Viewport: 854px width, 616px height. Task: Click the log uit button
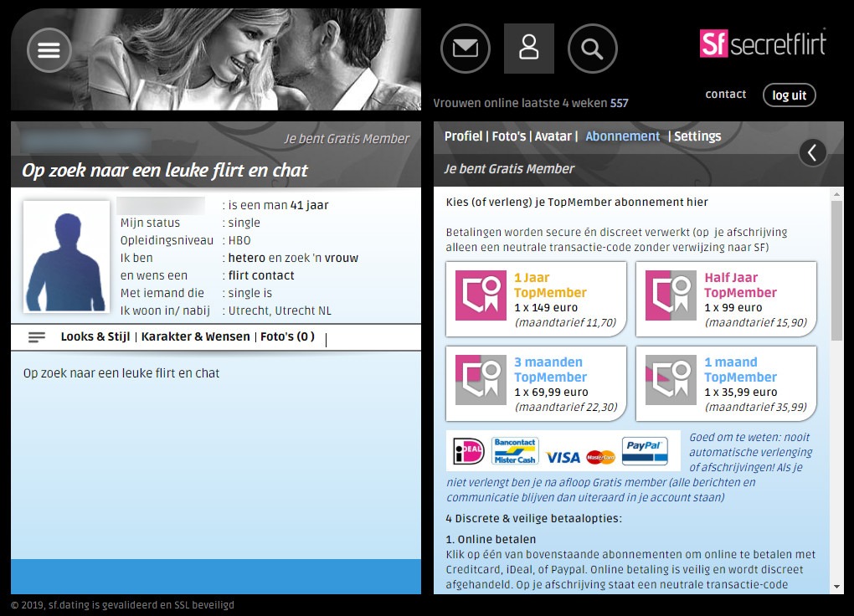click(790, 95)
